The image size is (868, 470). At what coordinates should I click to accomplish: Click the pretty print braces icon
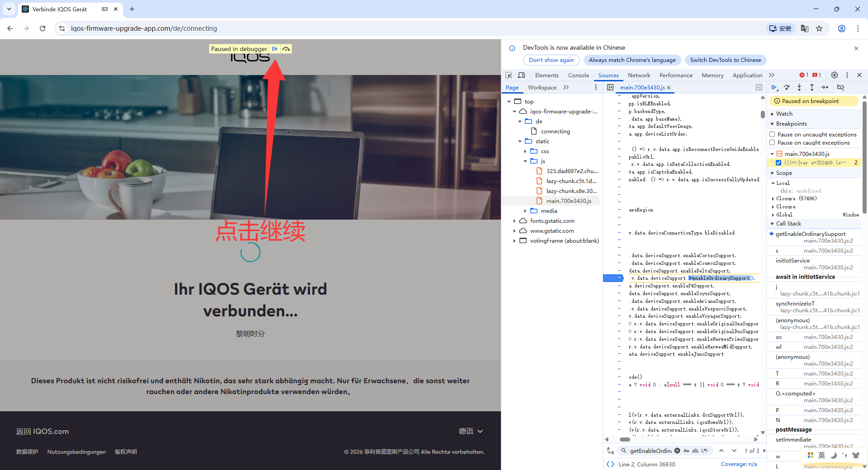pos(610,464)
